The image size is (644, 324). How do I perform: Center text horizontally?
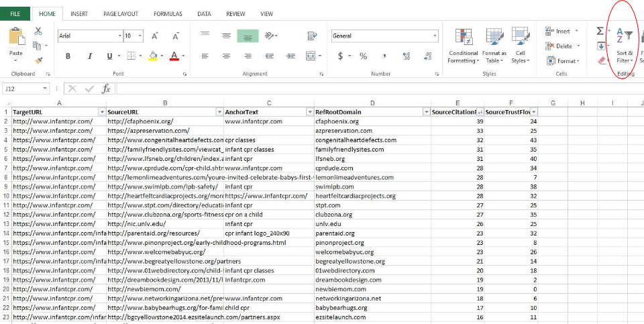coord(226,56)
